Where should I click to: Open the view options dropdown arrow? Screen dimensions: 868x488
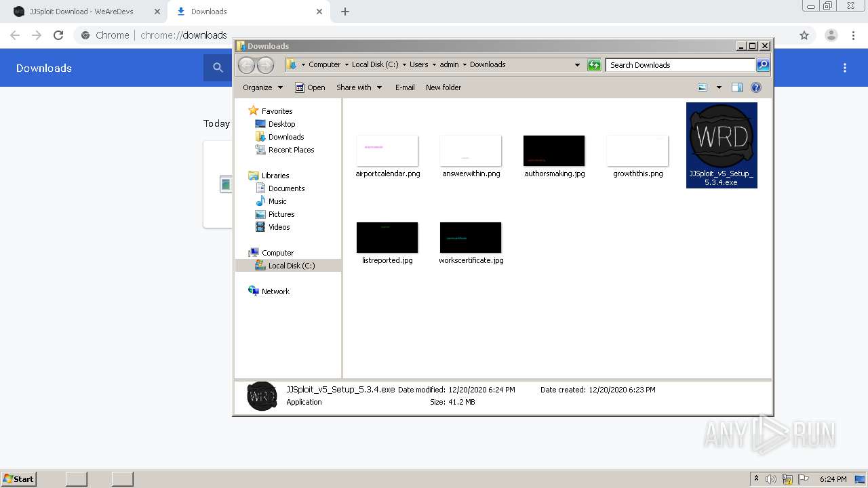[719, 87]
